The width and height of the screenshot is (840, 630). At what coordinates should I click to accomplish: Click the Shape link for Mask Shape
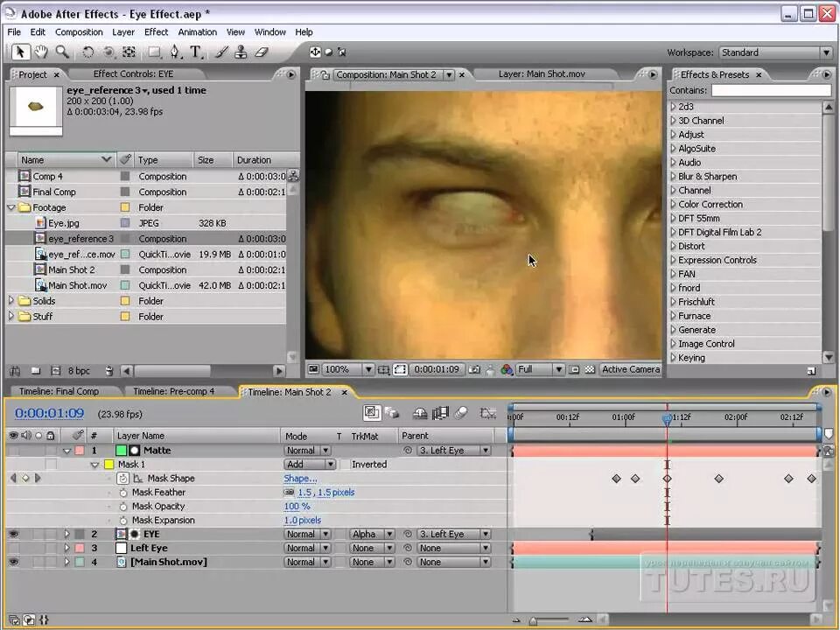click(x=300, y=479)
